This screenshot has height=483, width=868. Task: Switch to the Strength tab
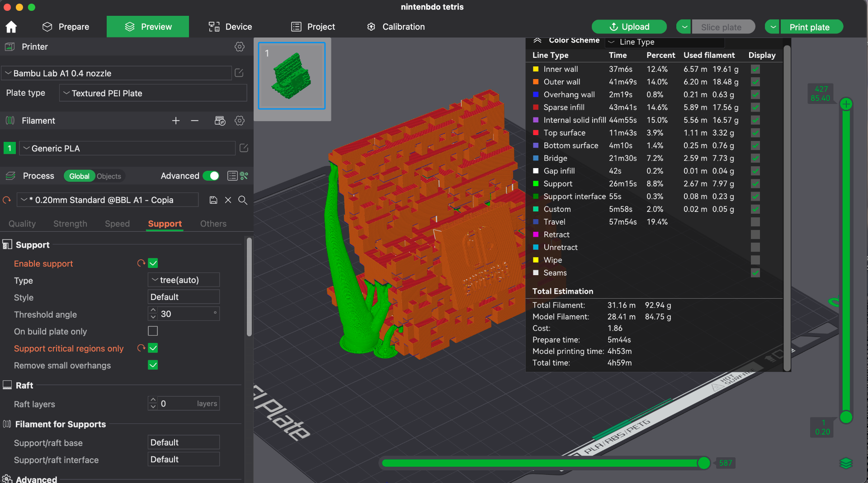pos(70,224)
